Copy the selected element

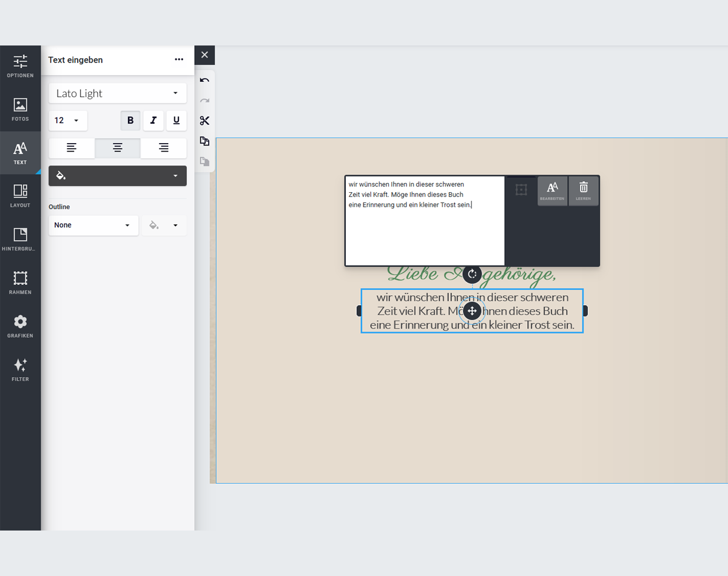pyautogui.click(x=204, y=141)
